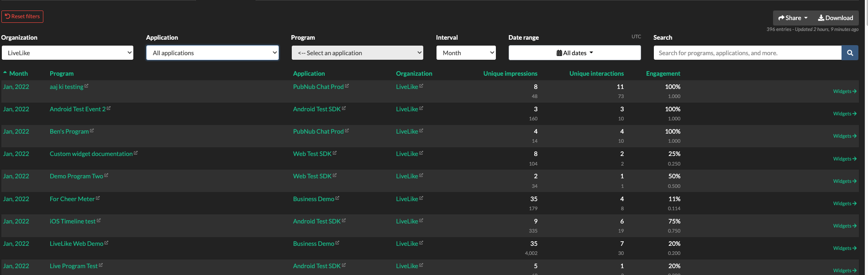This screenshot has height=275, width=868.
Task: Click the Reset filters undo icon
Action: (8, 16)
